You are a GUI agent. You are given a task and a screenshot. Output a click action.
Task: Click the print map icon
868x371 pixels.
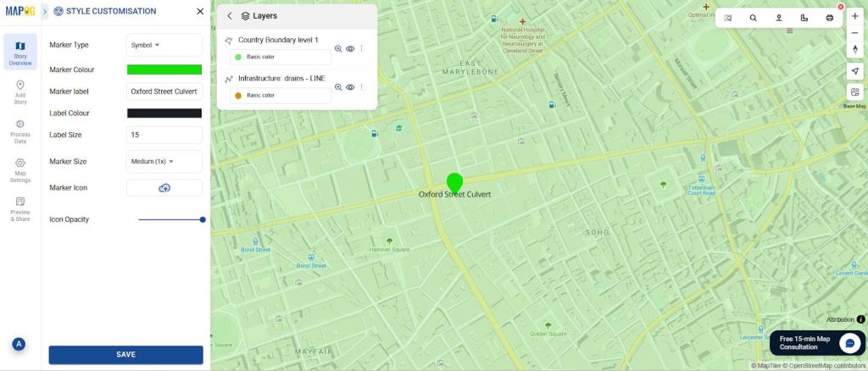[830, 18]
